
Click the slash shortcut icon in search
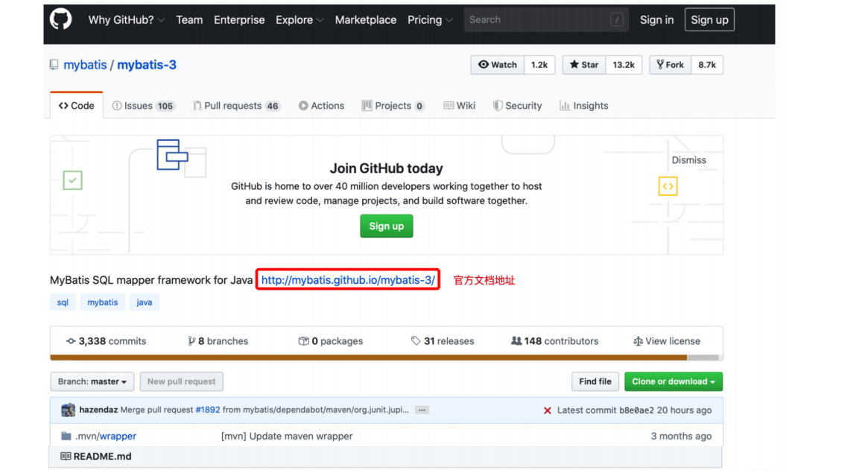617,20
